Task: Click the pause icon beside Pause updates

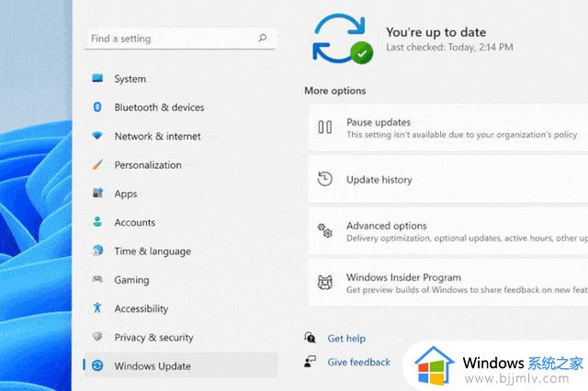Action: click(x=324, y=127)
